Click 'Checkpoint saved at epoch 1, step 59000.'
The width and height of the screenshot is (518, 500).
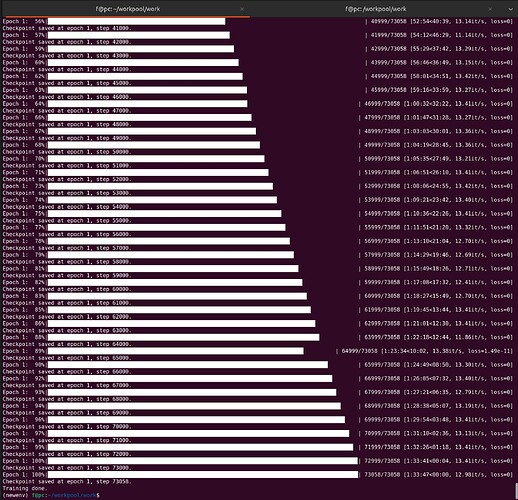pyautogui.click(x=67, y=276)
